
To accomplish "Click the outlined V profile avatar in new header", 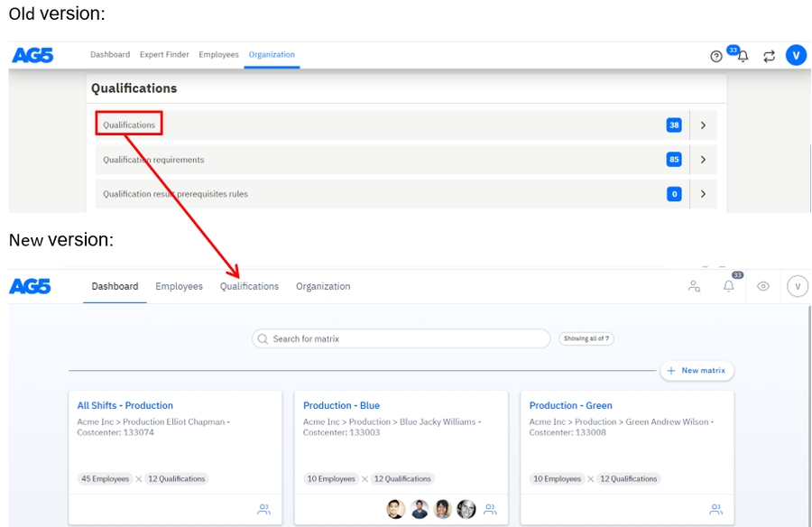I will [x=797, y=286].
